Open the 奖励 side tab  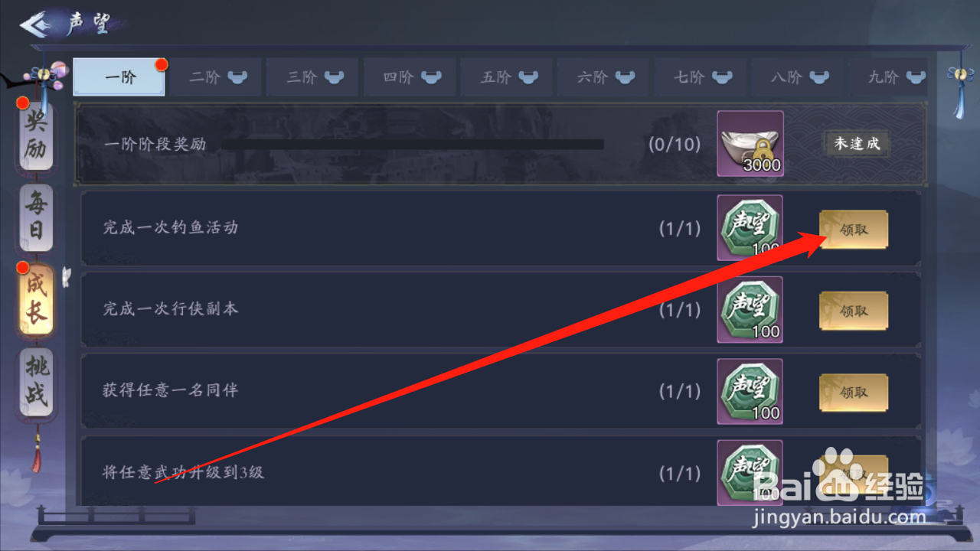click(36, 134)
